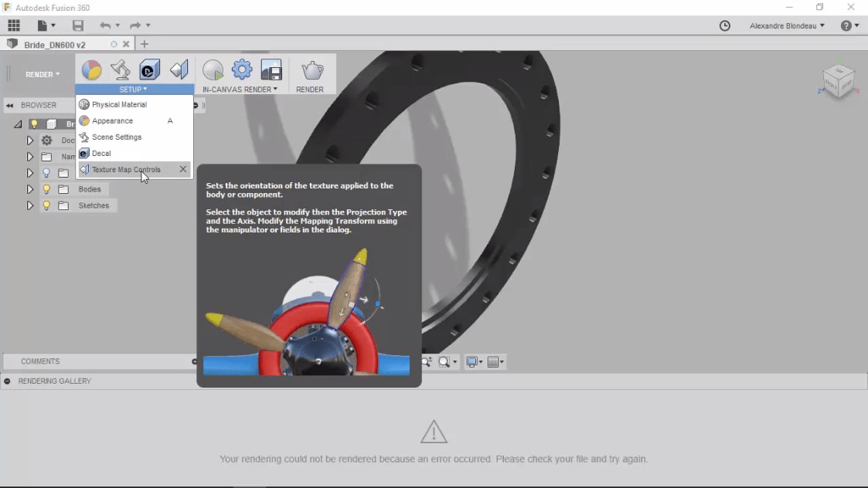The image size is (868, 488).
Task: Select the Decal toolbar icon
Action: click(x=149, y=70)
